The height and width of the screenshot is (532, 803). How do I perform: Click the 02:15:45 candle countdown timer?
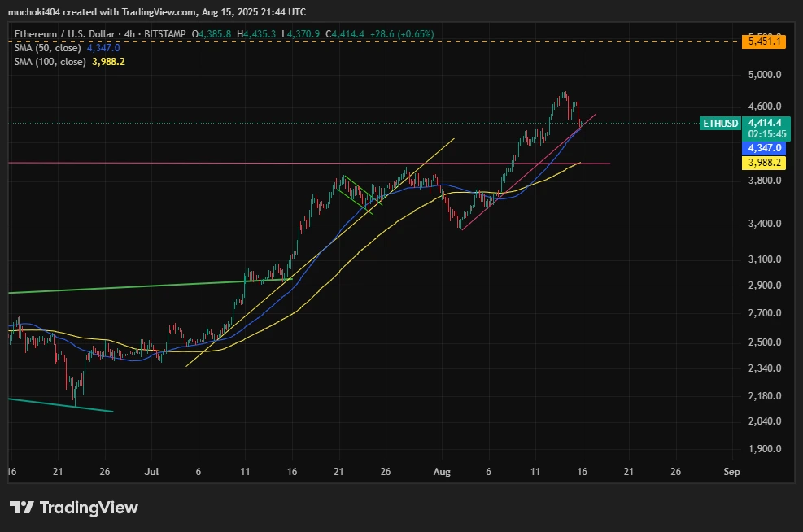pyautogui.click(x=765, y=133)
